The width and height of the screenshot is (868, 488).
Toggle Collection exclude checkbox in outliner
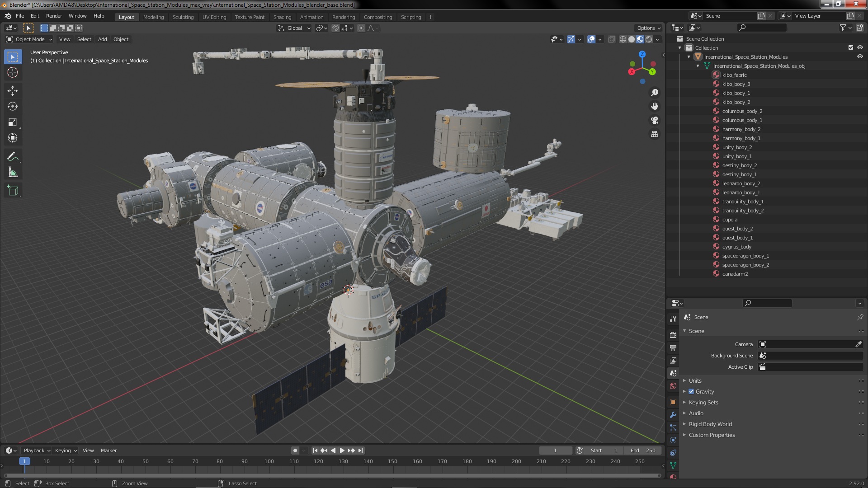tap(850, 47)
